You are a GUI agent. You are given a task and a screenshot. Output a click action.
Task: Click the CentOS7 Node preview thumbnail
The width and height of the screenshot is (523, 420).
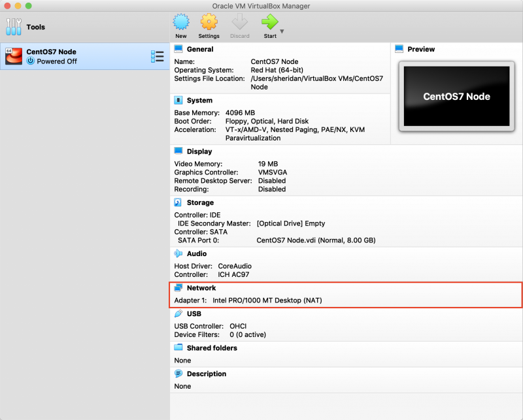click(456, 96)
